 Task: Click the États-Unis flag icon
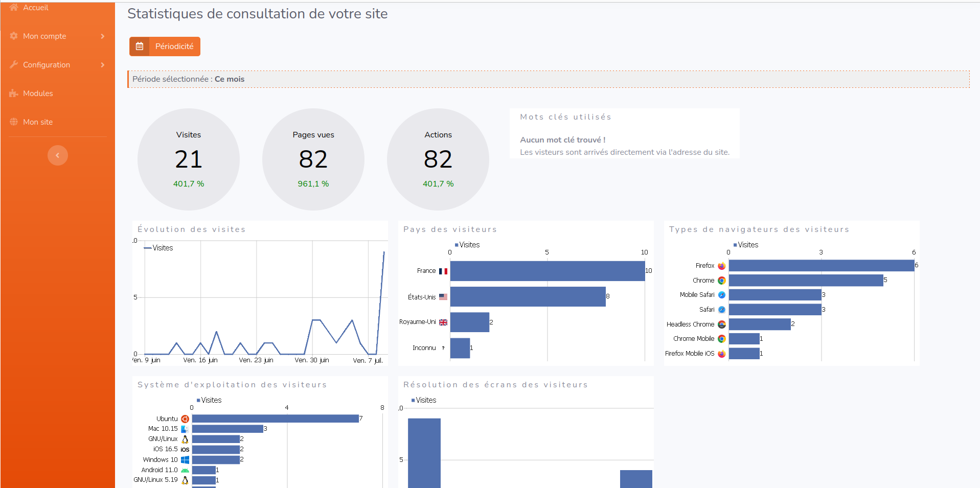(443, 297)
